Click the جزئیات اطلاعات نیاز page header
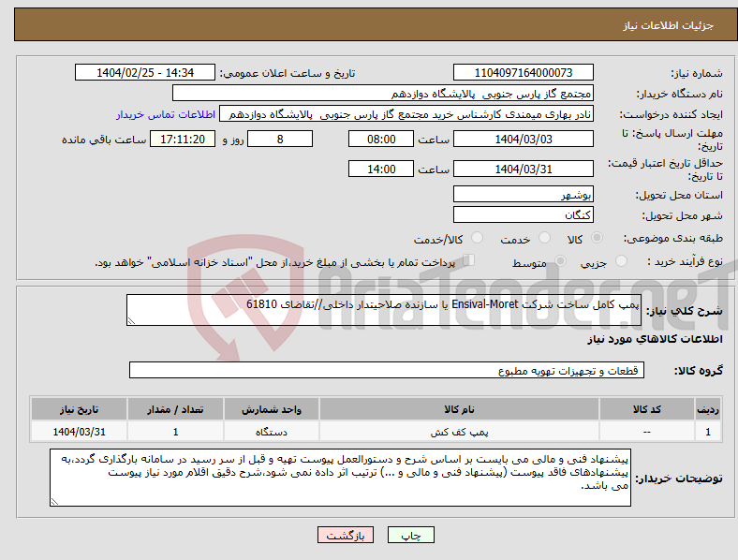 669,25
